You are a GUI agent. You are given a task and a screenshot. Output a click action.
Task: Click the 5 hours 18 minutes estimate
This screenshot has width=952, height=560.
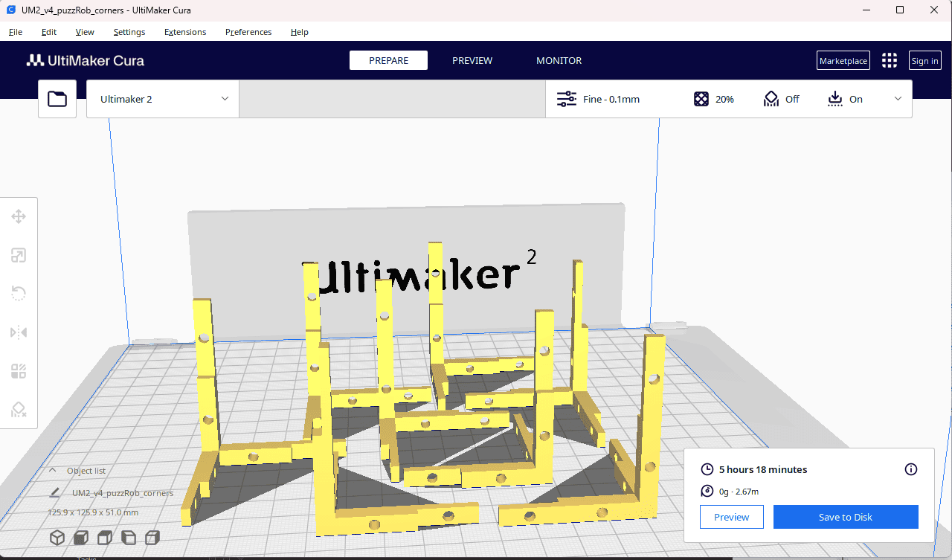(763, 469)
